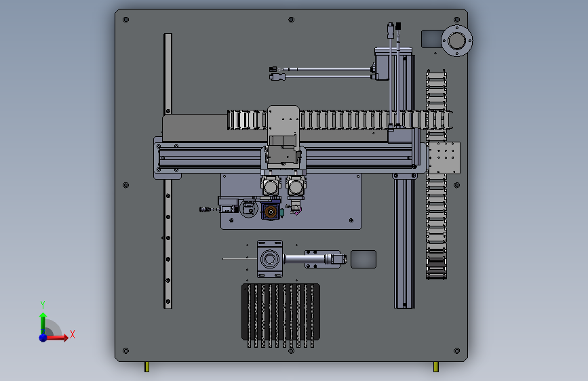Select the round flange at the plate's top-right corner
This screenshot has height=381, width=588.
pos(456,41)
